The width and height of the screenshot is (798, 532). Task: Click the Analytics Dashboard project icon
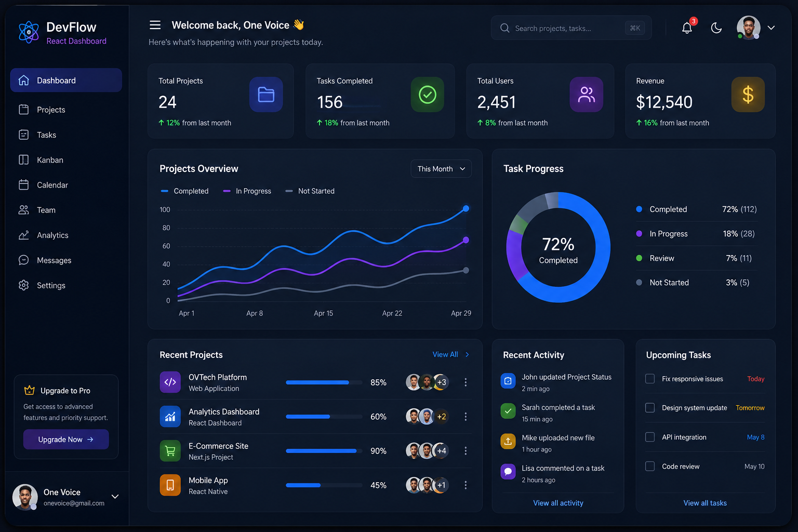pos(170,416)
